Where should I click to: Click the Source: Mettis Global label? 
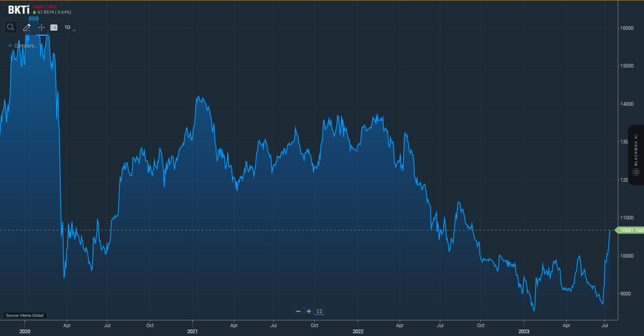pos(25,315)
